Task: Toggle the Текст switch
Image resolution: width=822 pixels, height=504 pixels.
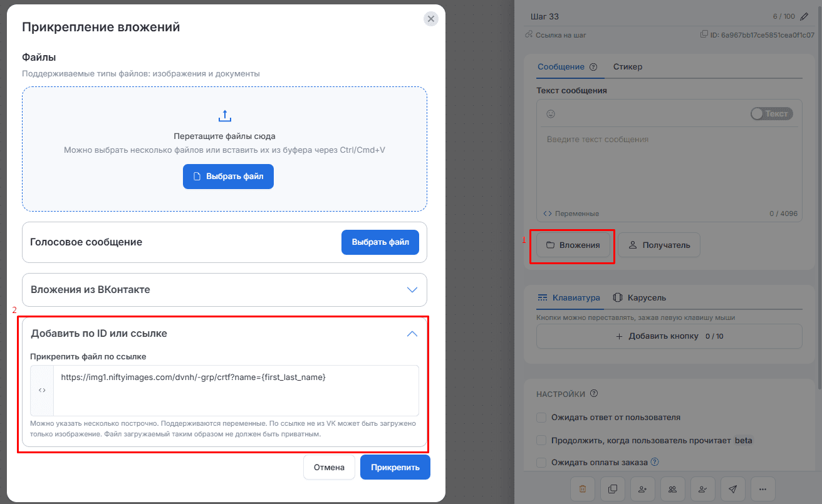Action: (772, 114)
